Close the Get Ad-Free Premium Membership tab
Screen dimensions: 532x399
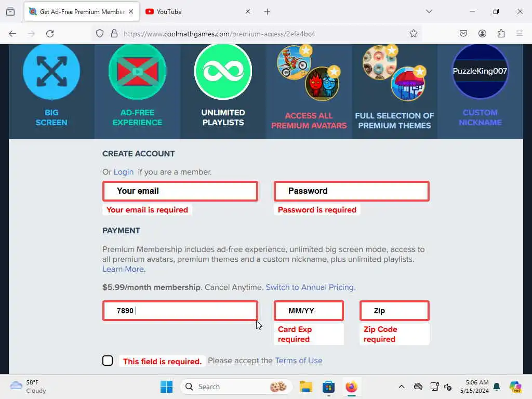[131, 11]
